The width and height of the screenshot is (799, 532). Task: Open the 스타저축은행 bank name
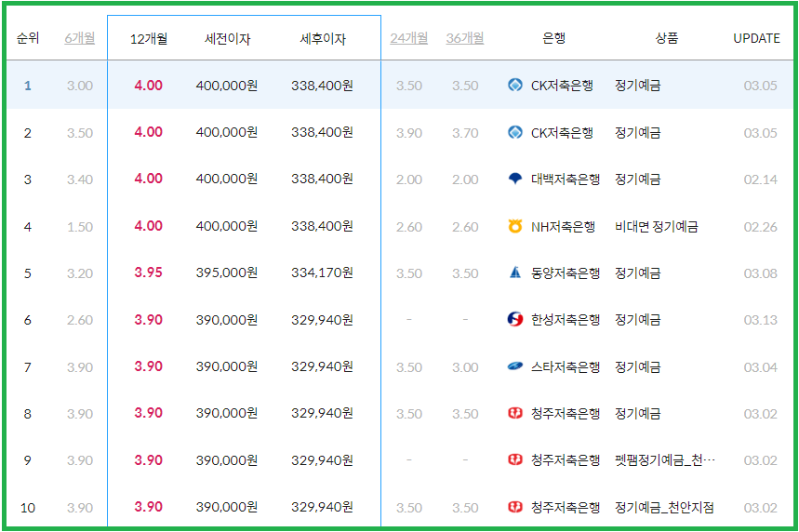pos(566,366)
